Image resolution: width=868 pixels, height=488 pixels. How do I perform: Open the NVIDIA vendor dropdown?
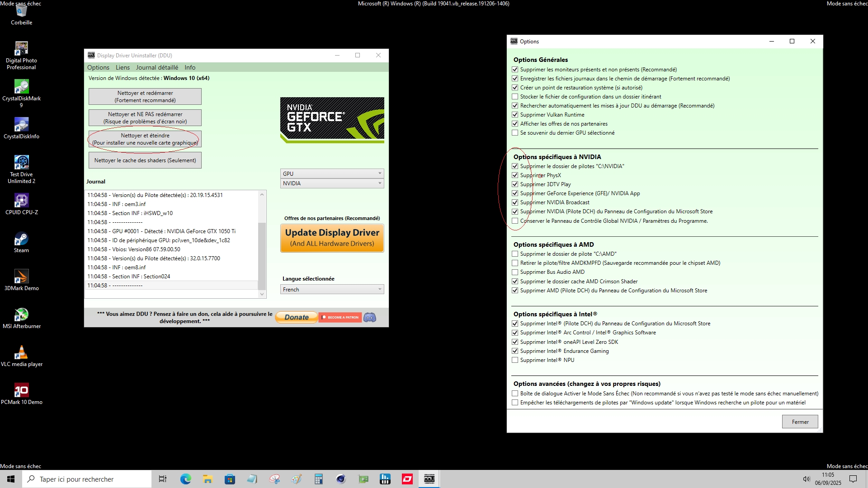point(332,183)
